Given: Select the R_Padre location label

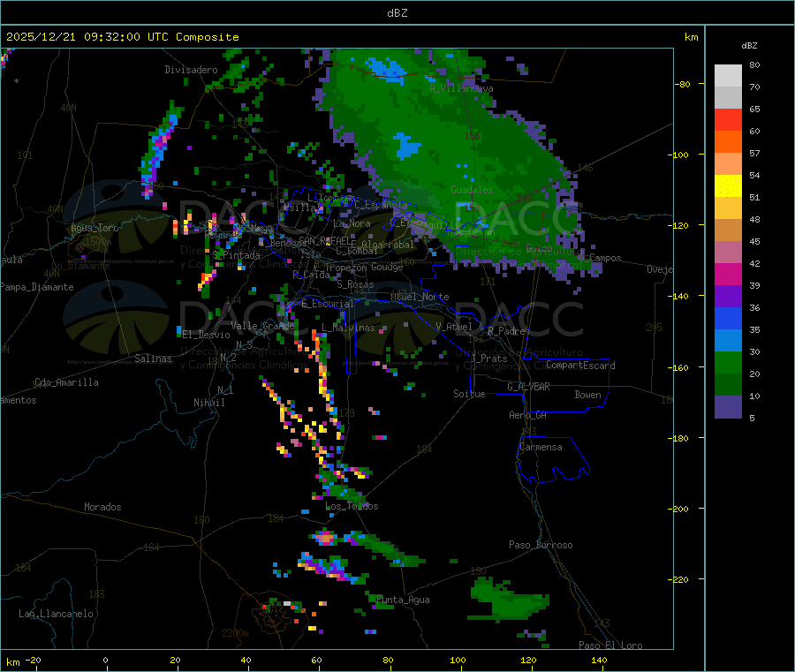Looking at the screenshot, I should point(506,331).
